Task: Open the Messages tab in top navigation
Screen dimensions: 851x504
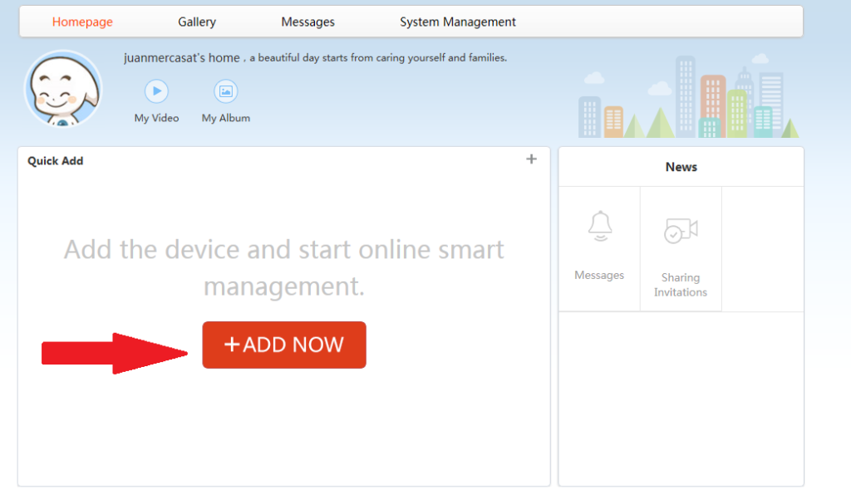Action: coord(307,22)
